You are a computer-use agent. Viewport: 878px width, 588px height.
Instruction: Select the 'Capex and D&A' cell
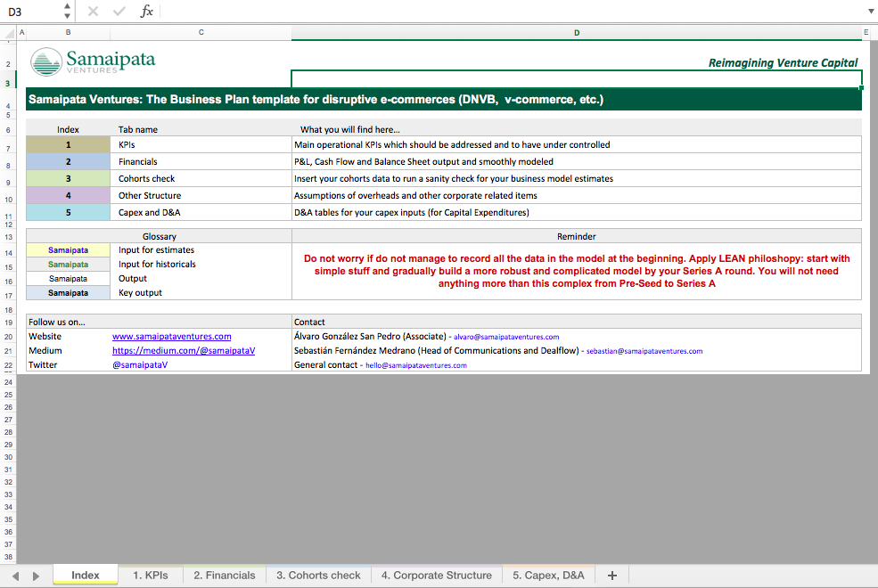[201, 212]
